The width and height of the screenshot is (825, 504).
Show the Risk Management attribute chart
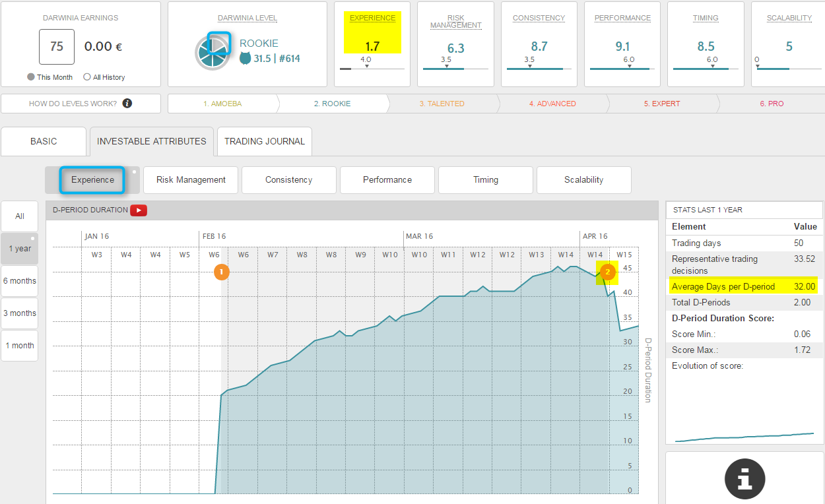click(191, 180)
